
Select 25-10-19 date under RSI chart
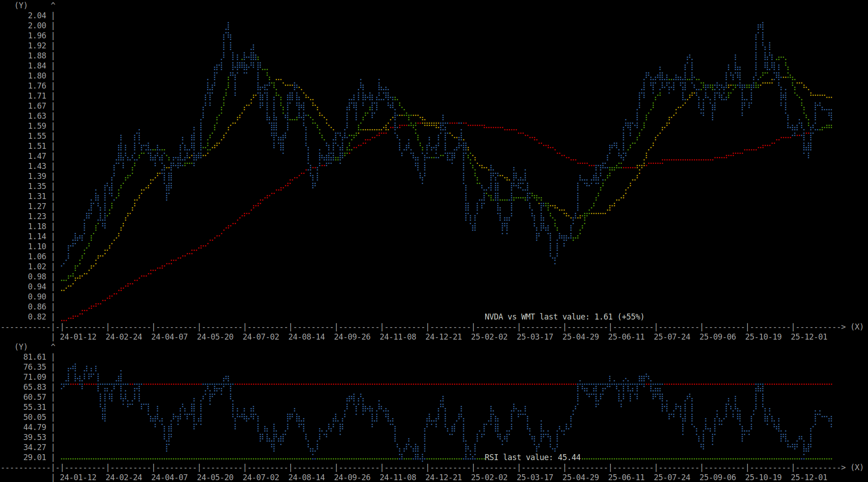763,477
